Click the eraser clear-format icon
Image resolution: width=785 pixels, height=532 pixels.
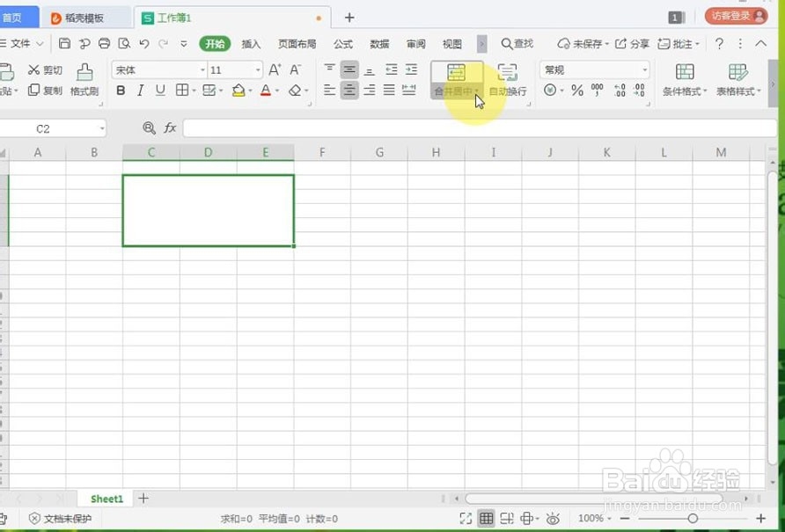click(295, 91)
